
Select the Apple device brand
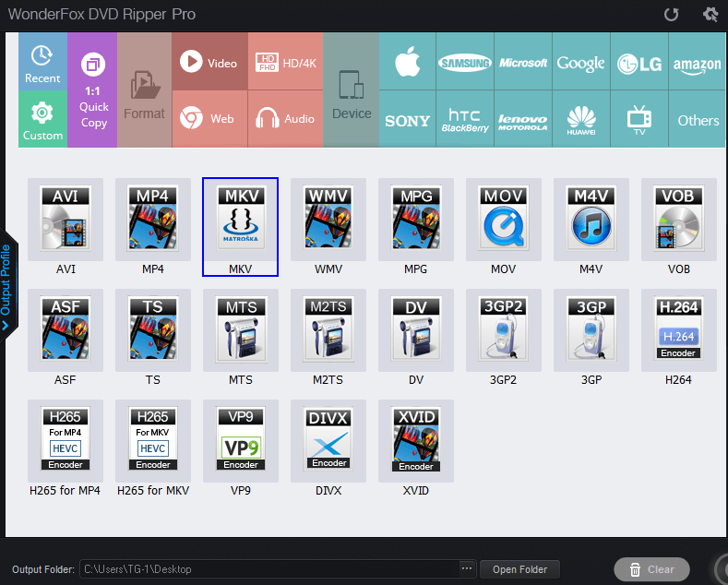[x=408, y=61]
